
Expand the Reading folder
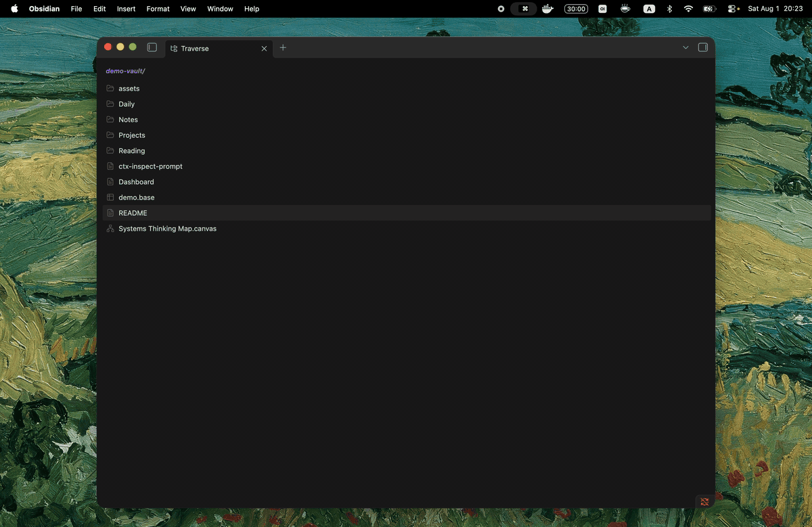coord(407,151)
